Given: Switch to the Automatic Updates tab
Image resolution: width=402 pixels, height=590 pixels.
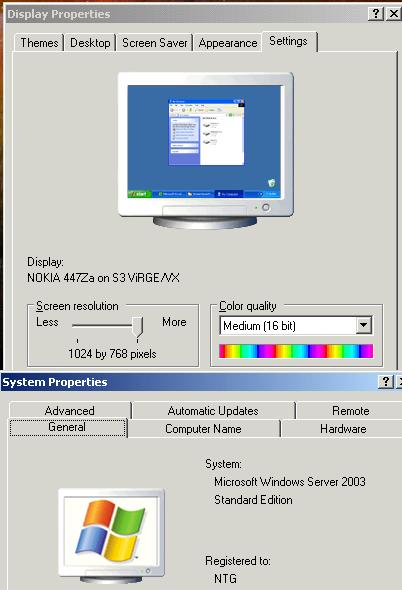Looking at the screenshot, I should [213, 411].
